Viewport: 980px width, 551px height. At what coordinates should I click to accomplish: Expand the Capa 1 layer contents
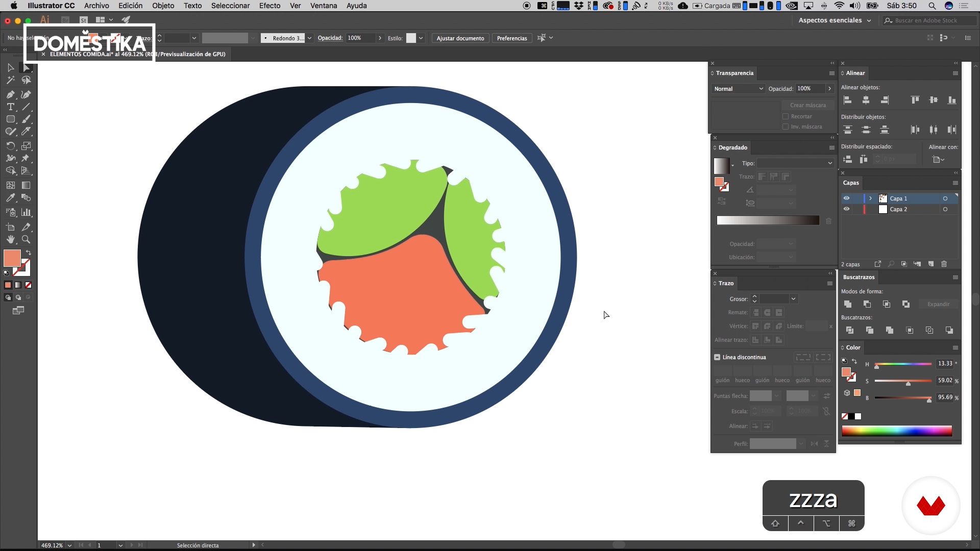870,198
